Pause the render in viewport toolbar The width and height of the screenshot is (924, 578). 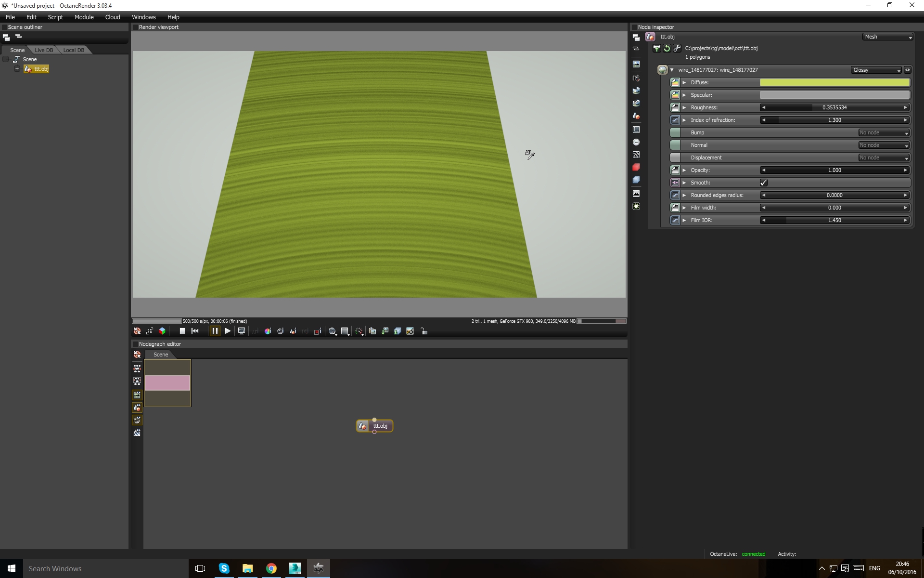click(x=215, y=331)
